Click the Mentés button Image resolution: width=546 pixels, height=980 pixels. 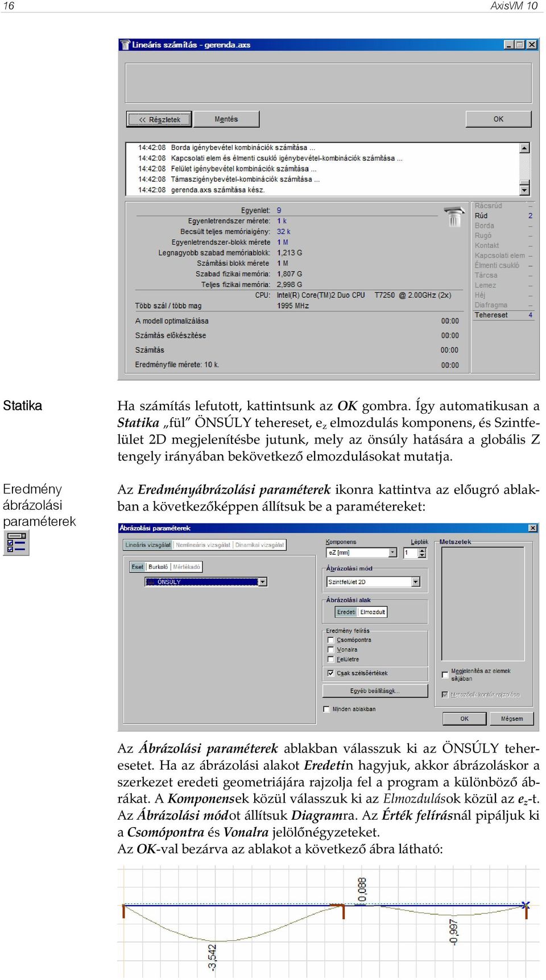tap(226, 119)
